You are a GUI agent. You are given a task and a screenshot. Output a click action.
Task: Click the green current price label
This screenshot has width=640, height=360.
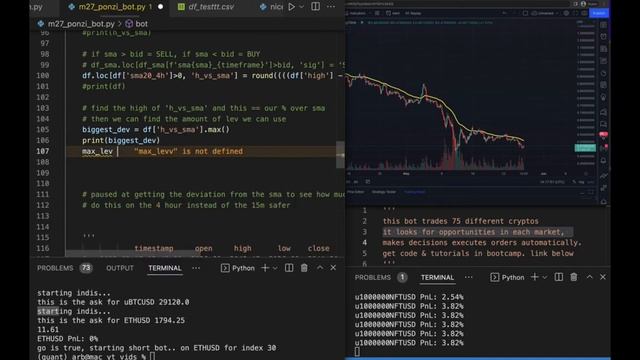point(585,148)
